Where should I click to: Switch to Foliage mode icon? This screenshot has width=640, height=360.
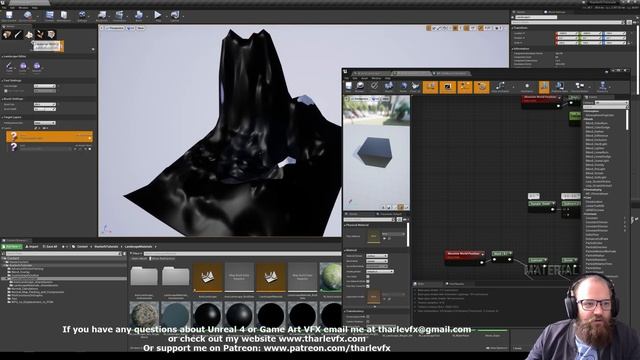(40, 34)
